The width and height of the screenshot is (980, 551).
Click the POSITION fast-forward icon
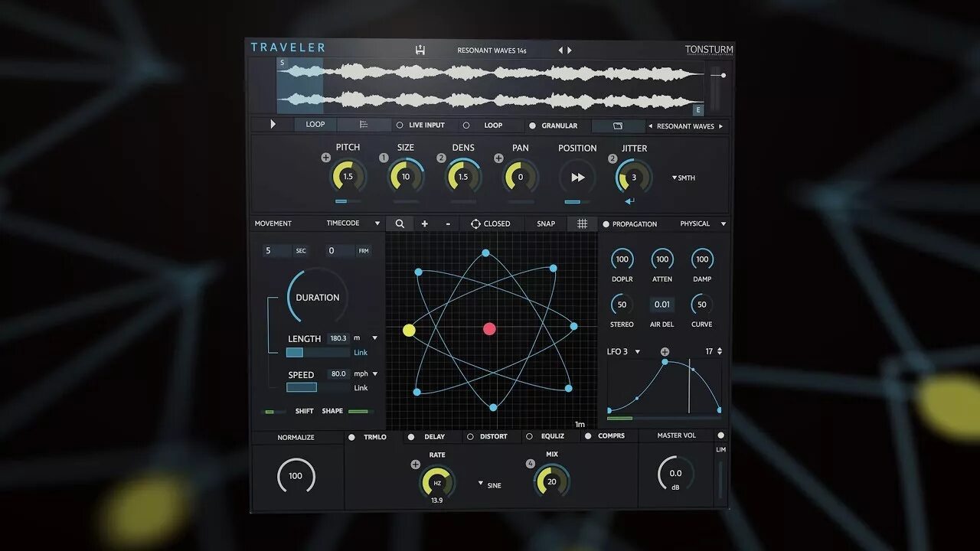coord(578,178)
